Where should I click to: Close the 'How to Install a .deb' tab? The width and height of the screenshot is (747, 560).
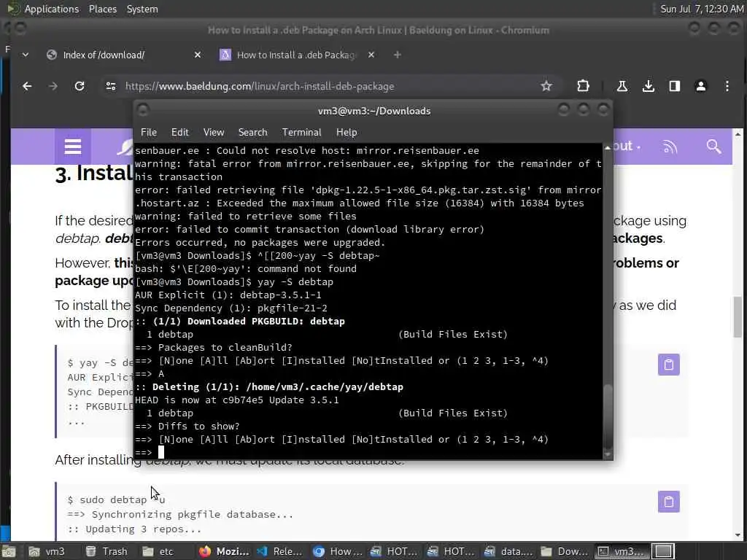pyautogui.click(x=371, y=55)
